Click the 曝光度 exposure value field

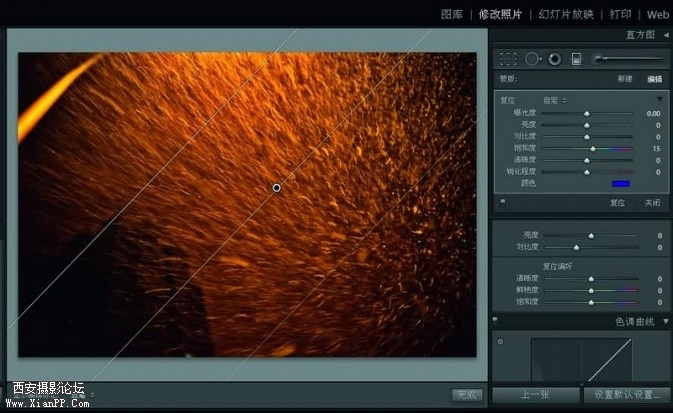click(652, 113)
